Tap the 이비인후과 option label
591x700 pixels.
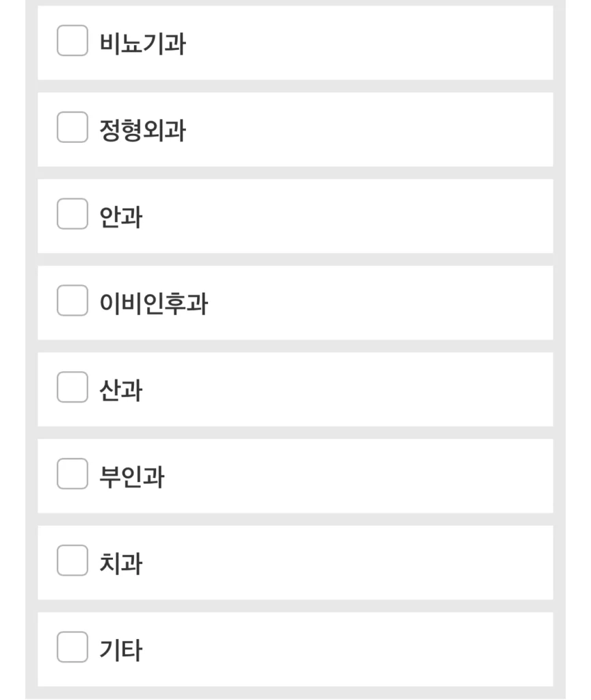coord(154,304)
